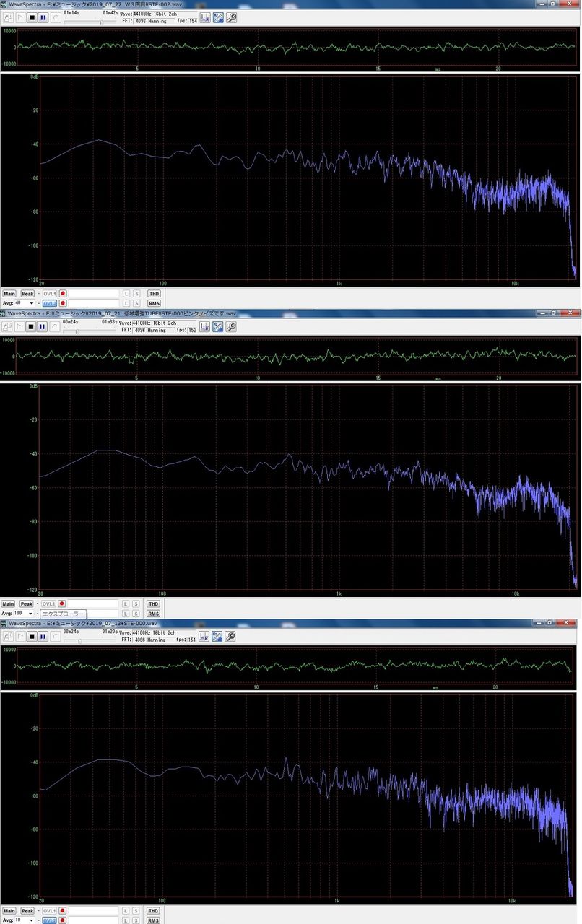The width and height of the screenshot is (582, 924).
Task: Toggle OVL1 in bottom window's lower panel
Action: [x=49, y=911]
